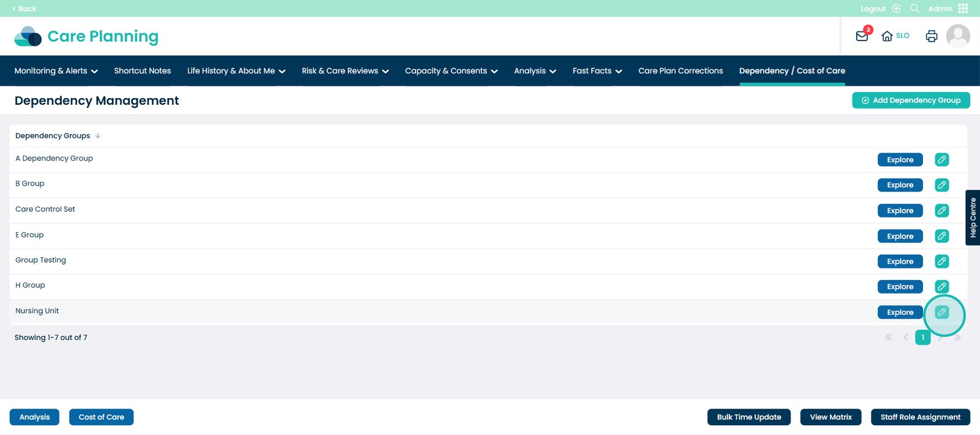This screenshot has width=980, height=435.
Task: Click the search magnifier icon
Action: [x=914, y=9]
